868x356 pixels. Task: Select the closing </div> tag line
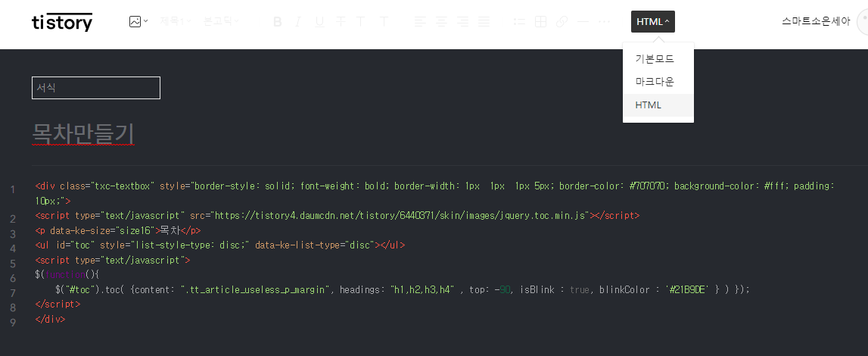[50, 320]
